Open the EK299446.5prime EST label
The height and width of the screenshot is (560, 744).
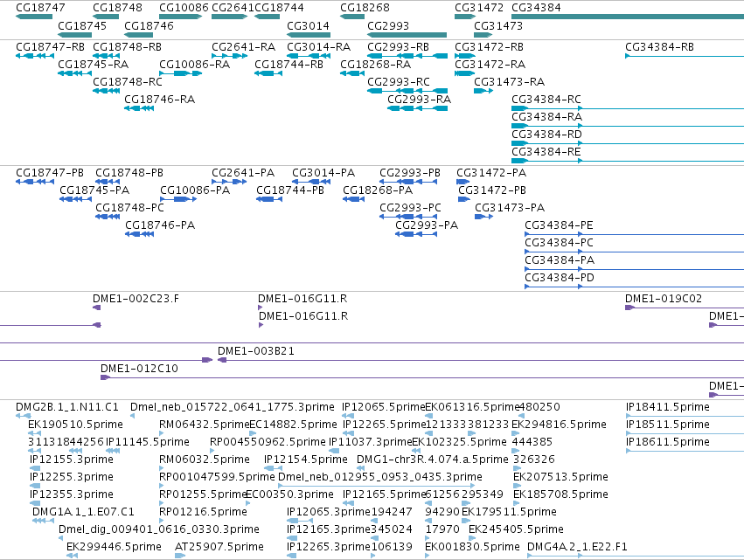114,547
